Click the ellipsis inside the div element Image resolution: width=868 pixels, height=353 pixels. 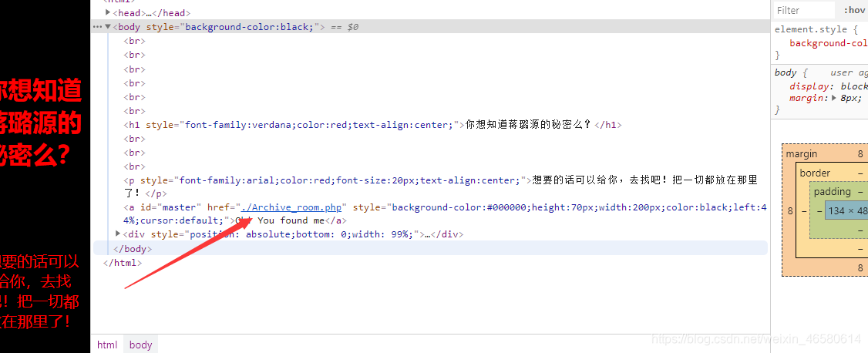coord(427,234)
